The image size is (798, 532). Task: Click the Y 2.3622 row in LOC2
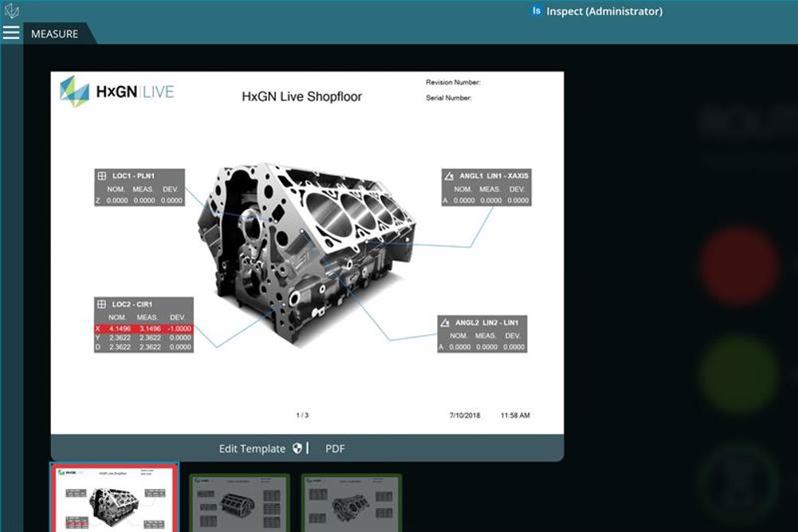143,338
